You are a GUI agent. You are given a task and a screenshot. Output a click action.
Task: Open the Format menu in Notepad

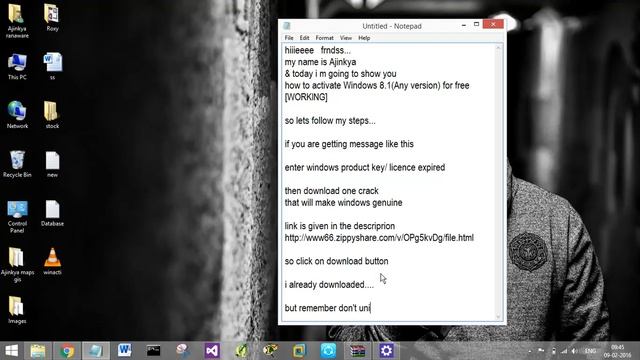pyautogui.click(x=324, y=38)
